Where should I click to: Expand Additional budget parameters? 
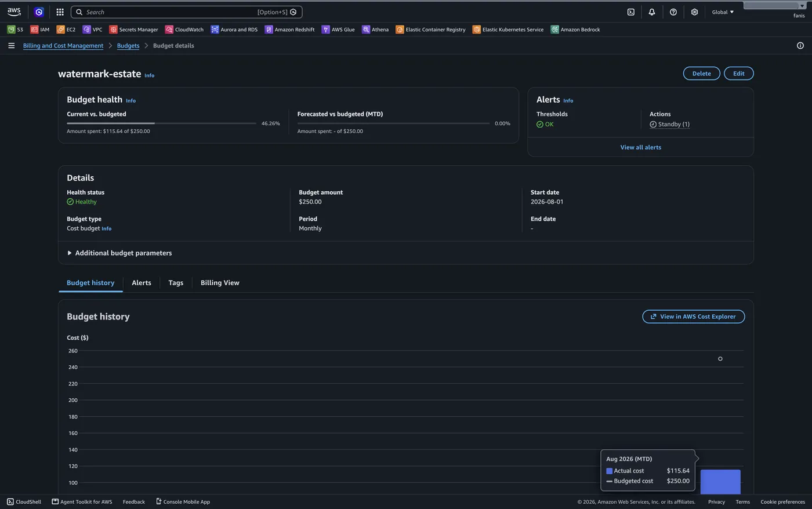pos(119,253)
